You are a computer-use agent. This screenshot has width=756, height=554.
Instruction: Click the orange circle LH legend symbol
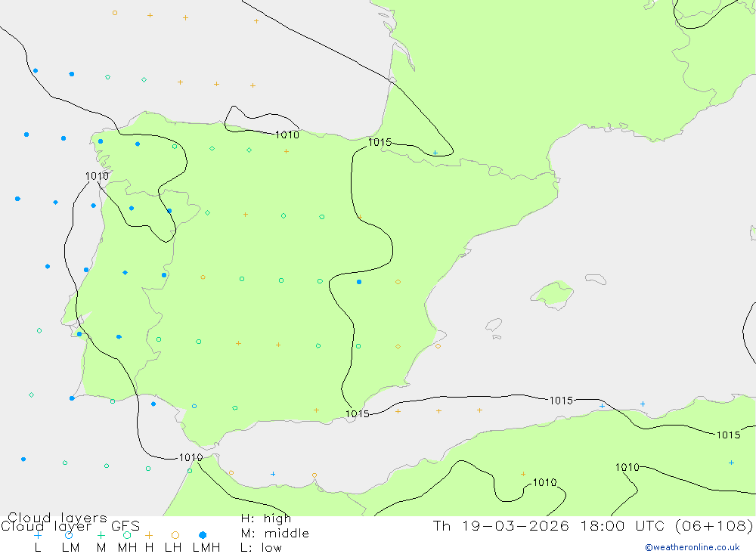[x=175, y=535]
